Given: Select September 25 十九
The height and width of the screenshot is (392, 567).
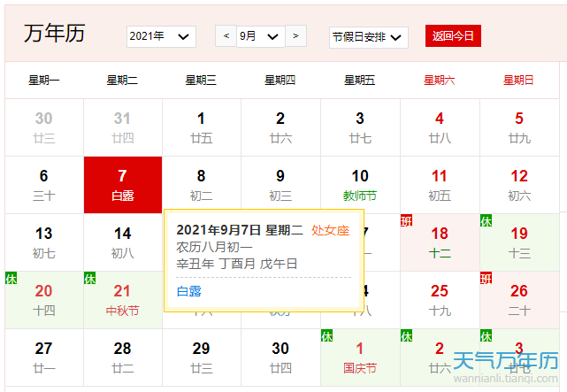Looking at the screenshot, I should pyautogui.click(x=440, y=300).
